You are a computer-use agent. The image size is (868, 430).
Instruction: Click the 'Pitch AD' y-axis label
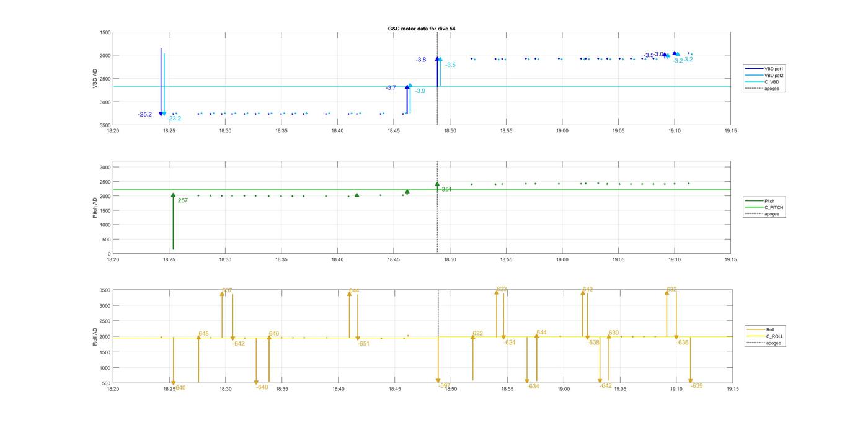tap(95, 207)
